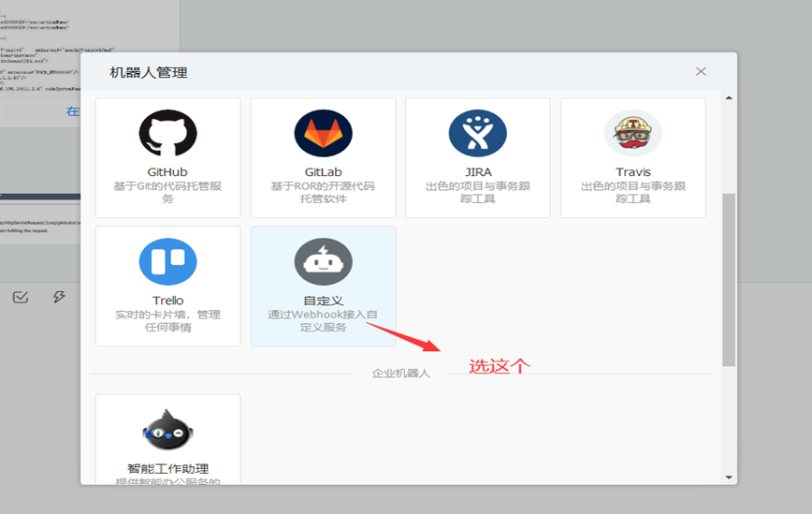Click description 基于Git的代码托管服务
The height and width of the screenshot is (514, 812).
[167, 192]
